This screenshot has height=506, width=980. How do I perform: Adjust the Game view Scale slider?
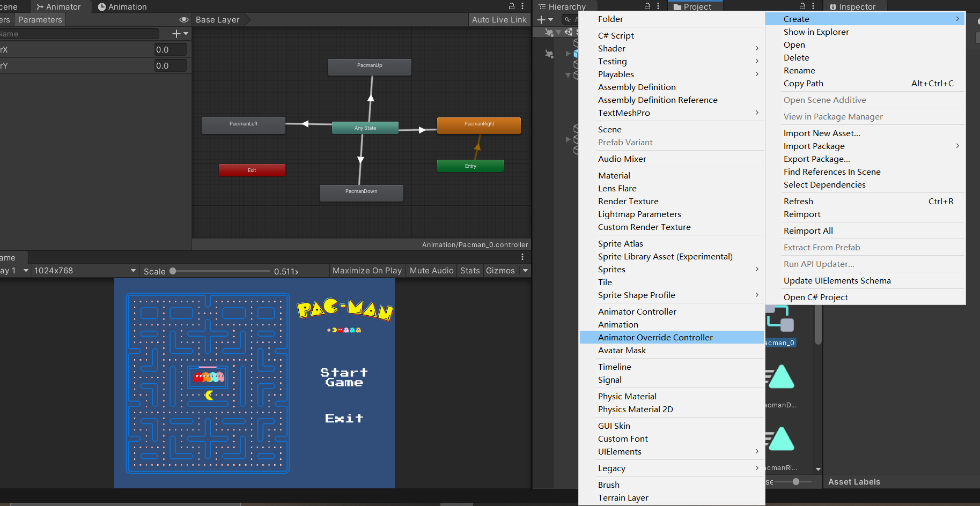(x=220, y=271)
